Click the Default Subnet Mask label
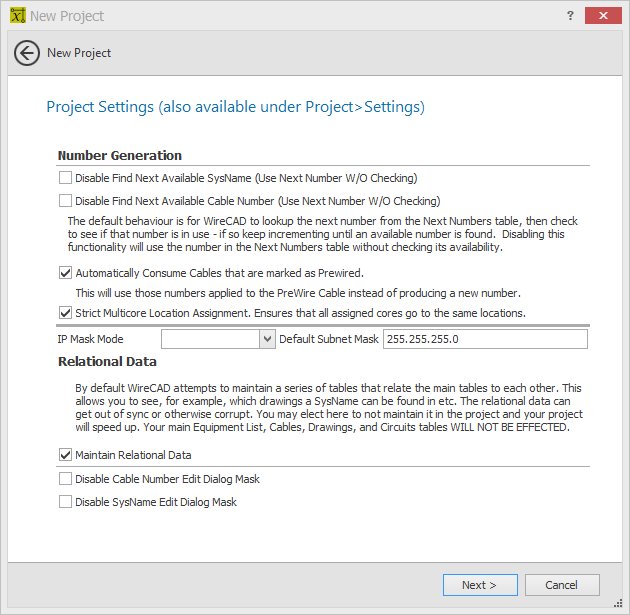Screen dimensions: 630x615 click(329, 339)
